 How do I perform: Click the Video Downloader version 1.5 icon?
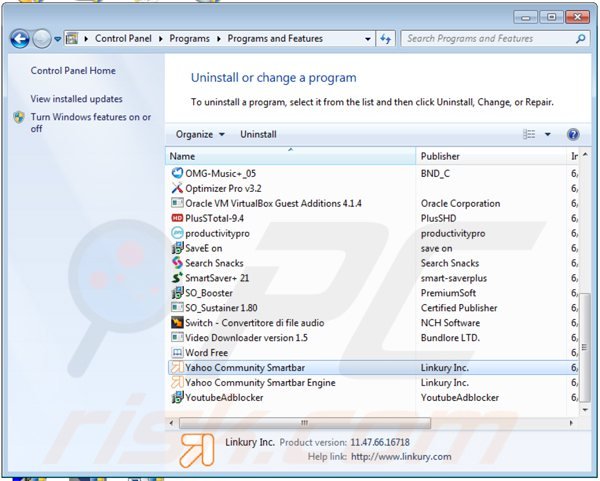click(177, 338)
